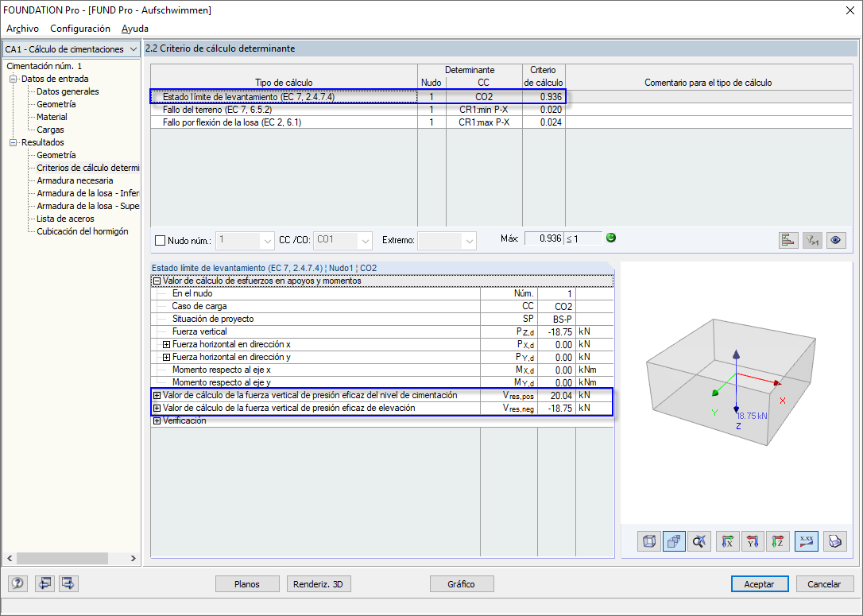
Task: Collapse Valor de cálculo de esfuerzos section
Action: click(157, 281)
